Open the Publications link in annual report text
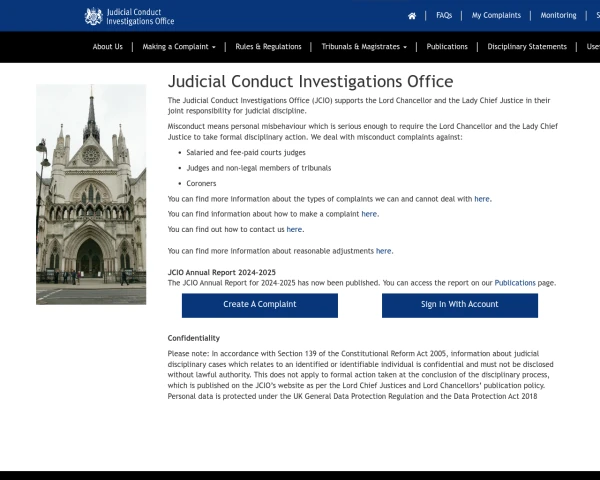This screenshot has height=480, width=600. 515,283
